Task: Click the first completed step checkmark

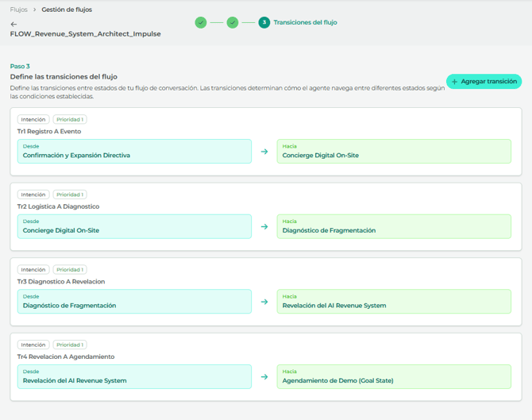Action: click(201, 22)
